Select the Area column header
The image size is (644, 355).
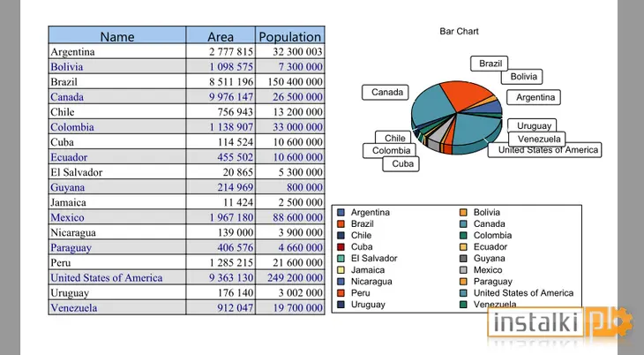pyautogui.click(x=221, y=35)
